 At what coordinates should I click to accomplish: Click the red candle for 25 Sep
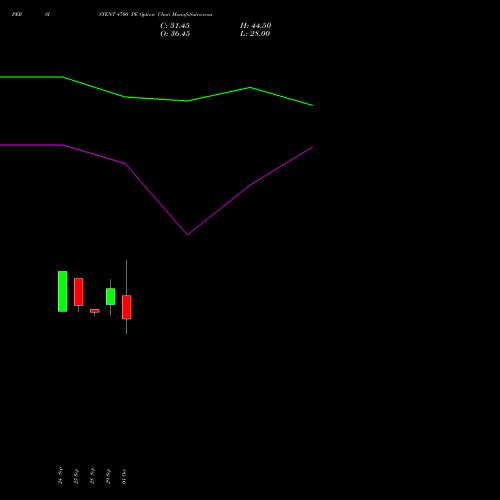pyautogui.click(x=79, y=292)
